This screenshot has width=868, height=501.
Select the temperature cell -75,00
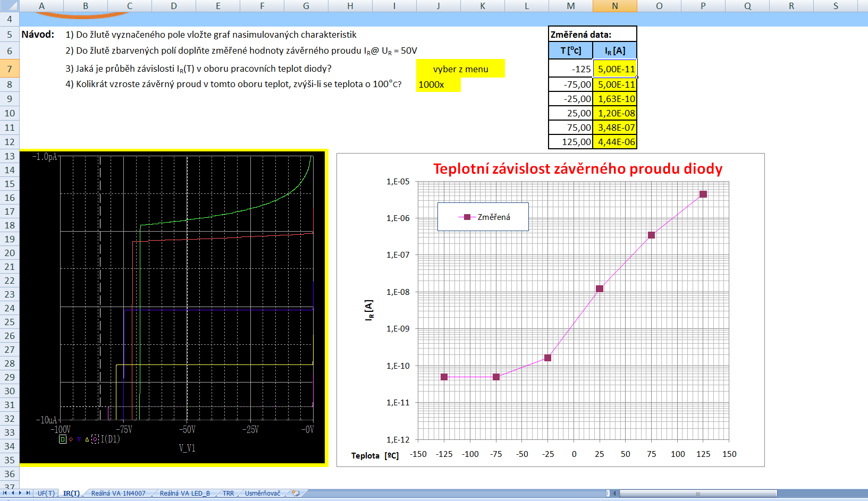[x=571, y=84]
